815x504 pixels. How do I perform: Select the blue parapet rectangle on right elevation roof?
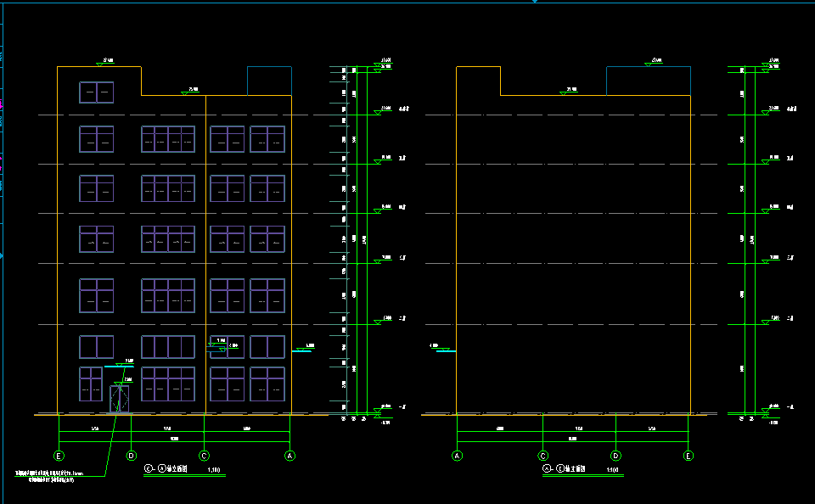coord(648,81)
